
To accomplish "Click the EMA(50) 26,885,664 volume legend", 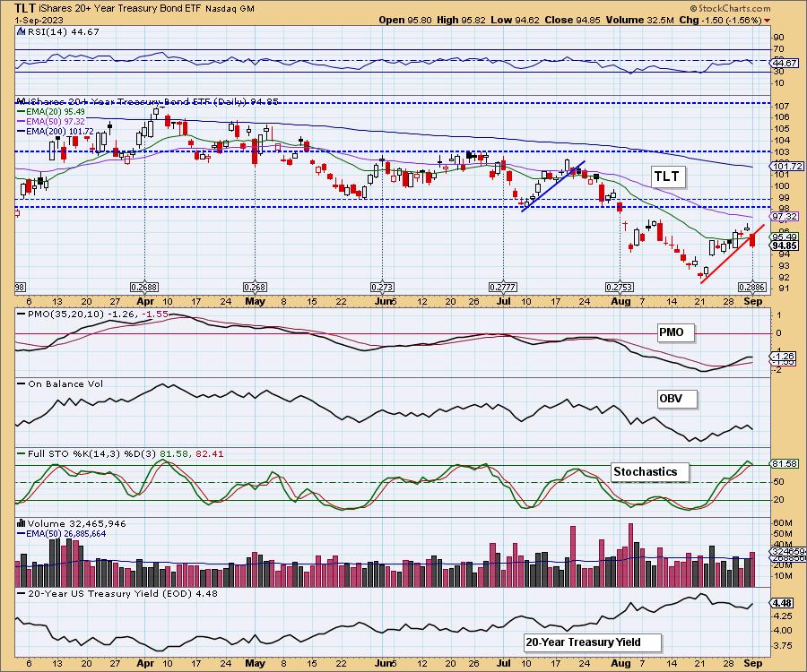I will (x=62, y=534).
